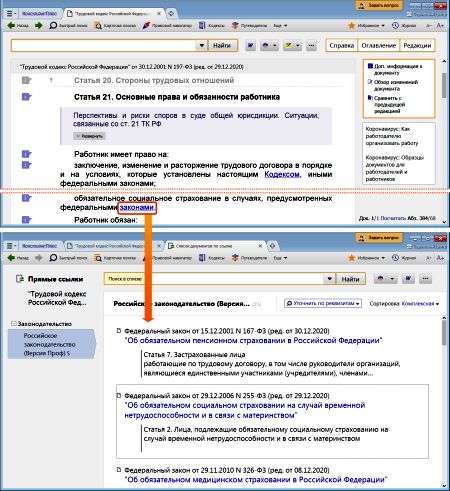
Task: Open Правовой навигатор in the upper window
Action: click(167, 25)
